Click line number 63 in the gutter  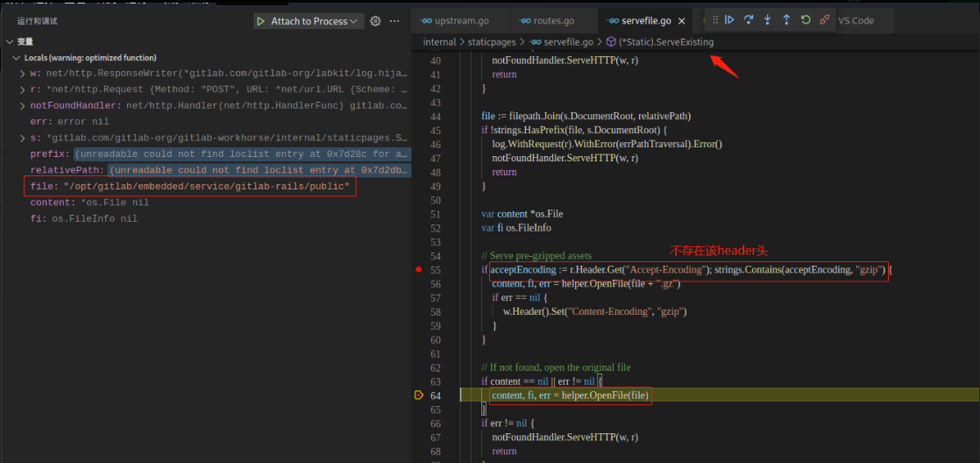coord(436,381)
